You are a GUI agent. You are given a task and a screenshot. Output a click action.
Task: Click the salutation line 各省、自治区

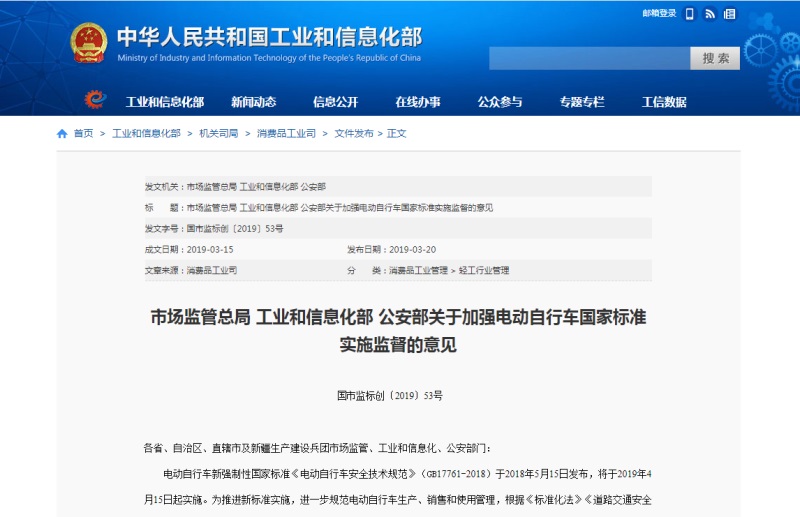(317, 448)
